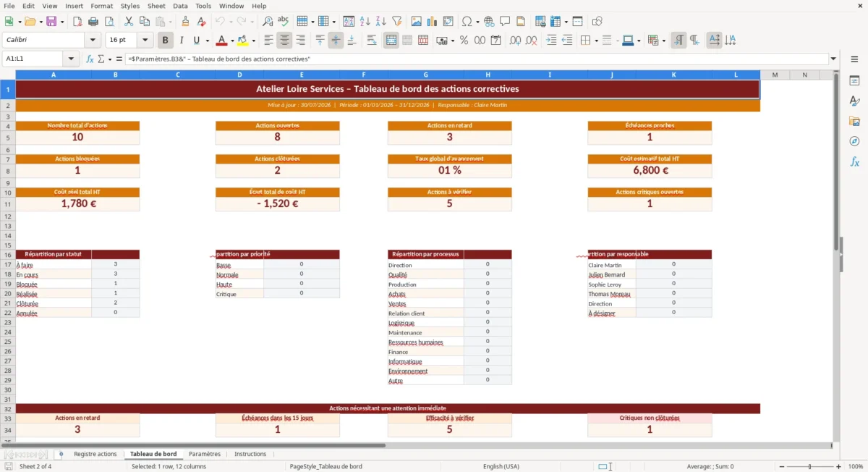The width and height of the screenshot is (868, 472).
Task: Switch to the Paramètres sheet tab
Action: 205,454
